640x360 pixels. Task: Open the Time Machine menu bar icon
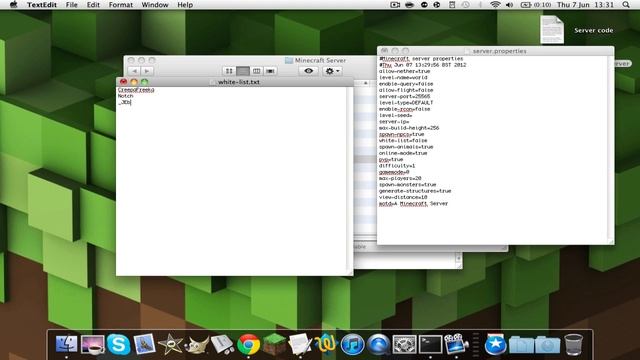pos(466,5)
